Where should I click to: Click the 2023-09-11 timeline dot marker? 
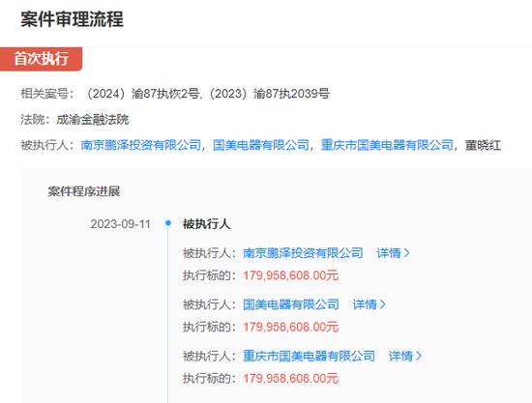[x=168, y=223]
